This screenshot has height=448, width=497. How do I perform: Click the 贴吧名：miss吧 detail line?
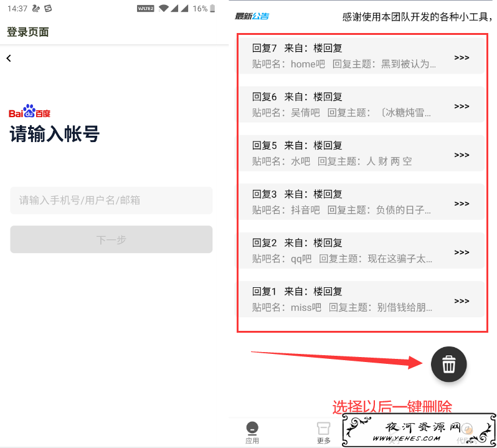coord(342,307)
